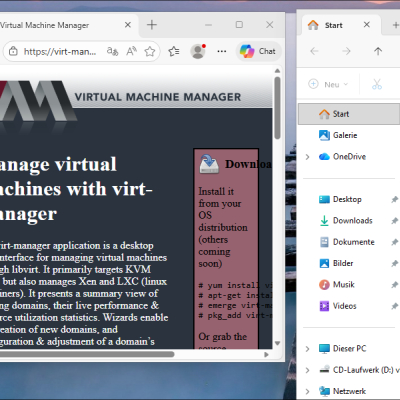Screen dimensions: 400x400
Task: Click the Cut scissors icon in Explorer
Action: pyautogui.click(x=377, y=84)
